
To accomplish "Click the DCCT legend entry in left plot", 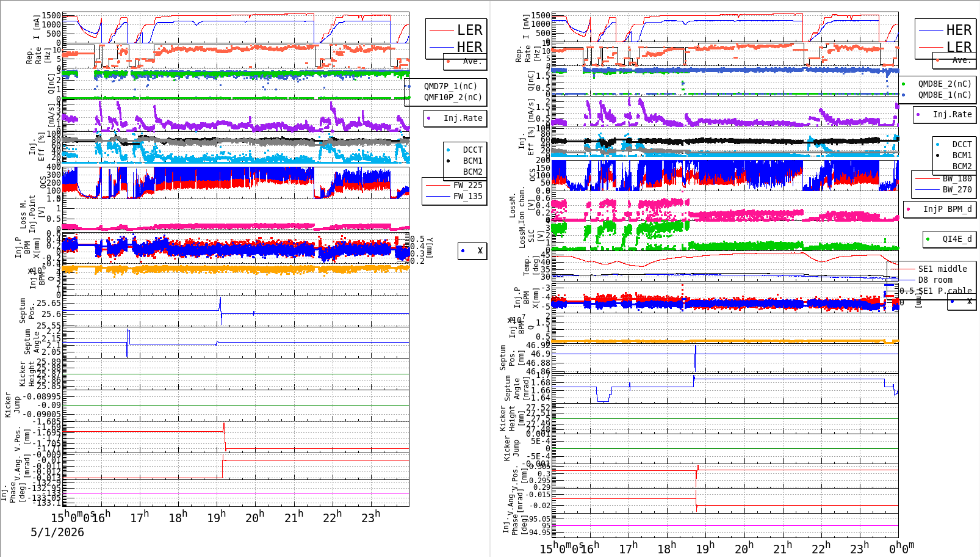I will 465,150.
